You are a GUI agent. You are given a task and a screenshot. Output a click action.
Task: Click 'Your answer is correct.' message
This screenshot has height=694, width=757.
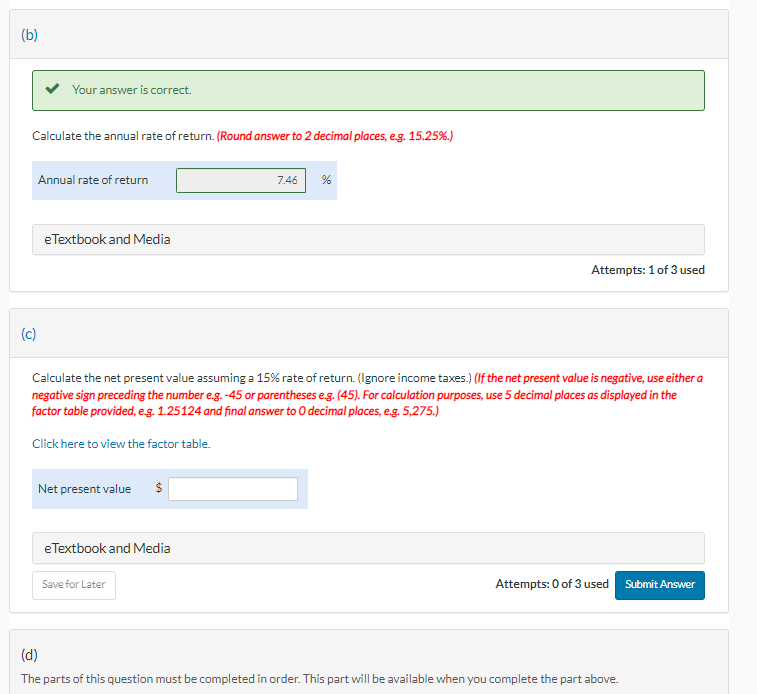(132, 90)
